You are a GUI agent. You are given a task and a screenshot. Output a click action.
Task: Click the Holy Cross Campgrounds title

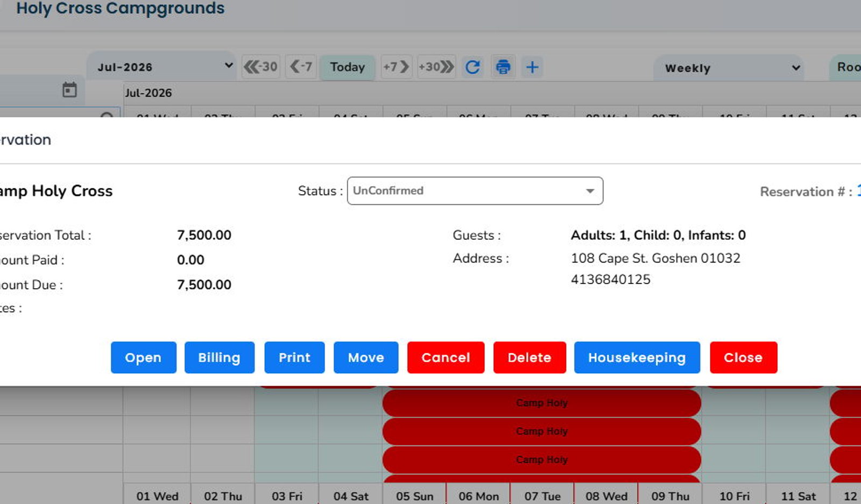(x=121, y=8)
